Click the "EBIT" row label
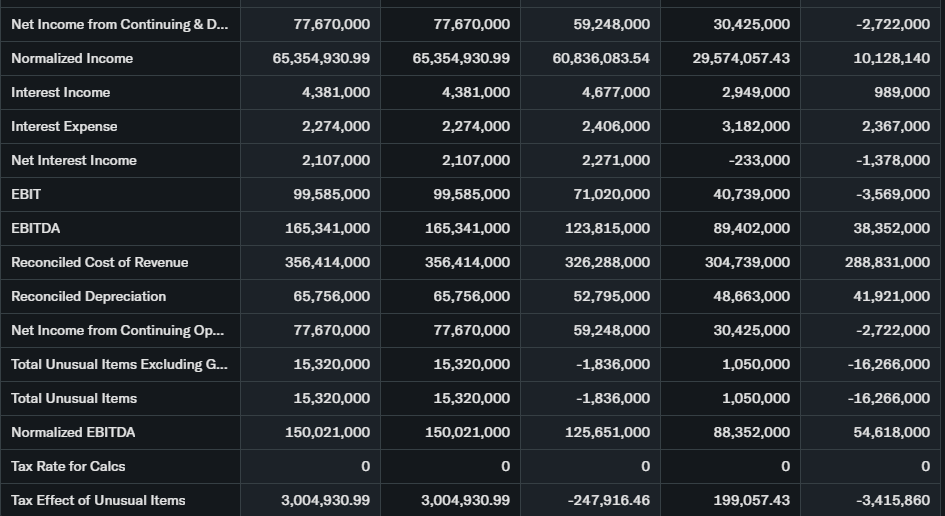945x516 pixels. click(x=26, y=194)
